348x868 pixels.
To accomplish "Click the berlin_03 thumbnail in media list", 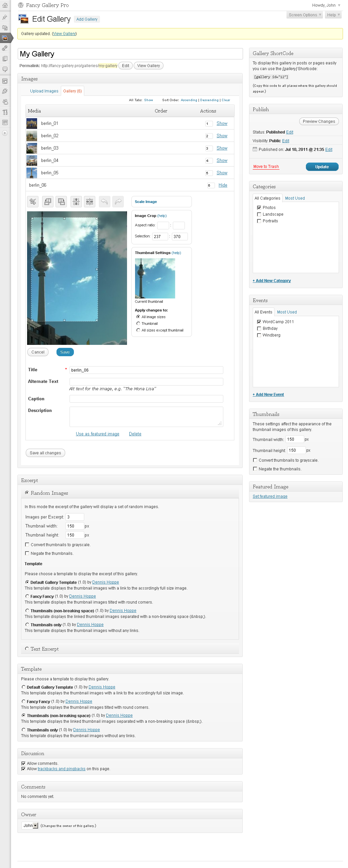I will click(x=32, y=148).
